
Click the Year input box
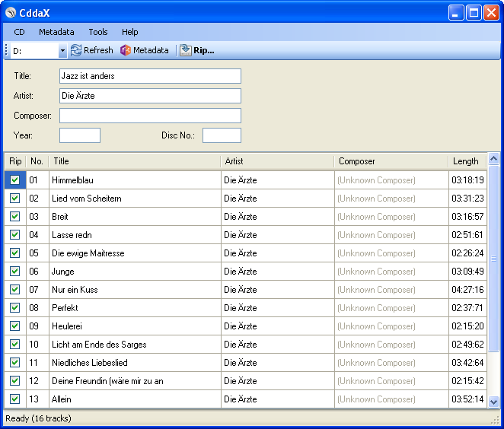click(x=80, y=135)
